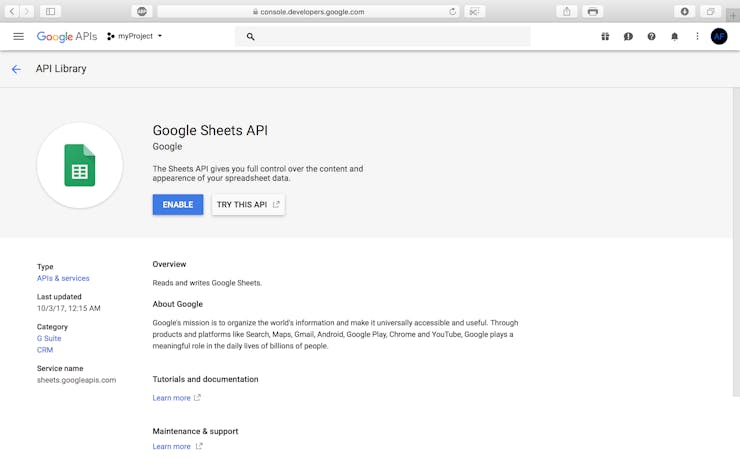Screen dimensions: 740x463
Task: Click the browser print button
Action: click(593, 11)
